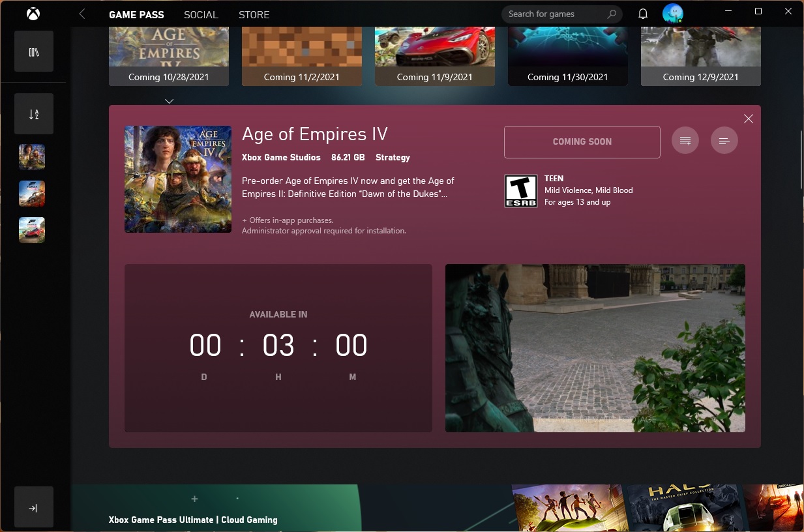Go back with the arrow icon
Image resolution: width=804 pixels, height=532 pixels.
[82, 14]
